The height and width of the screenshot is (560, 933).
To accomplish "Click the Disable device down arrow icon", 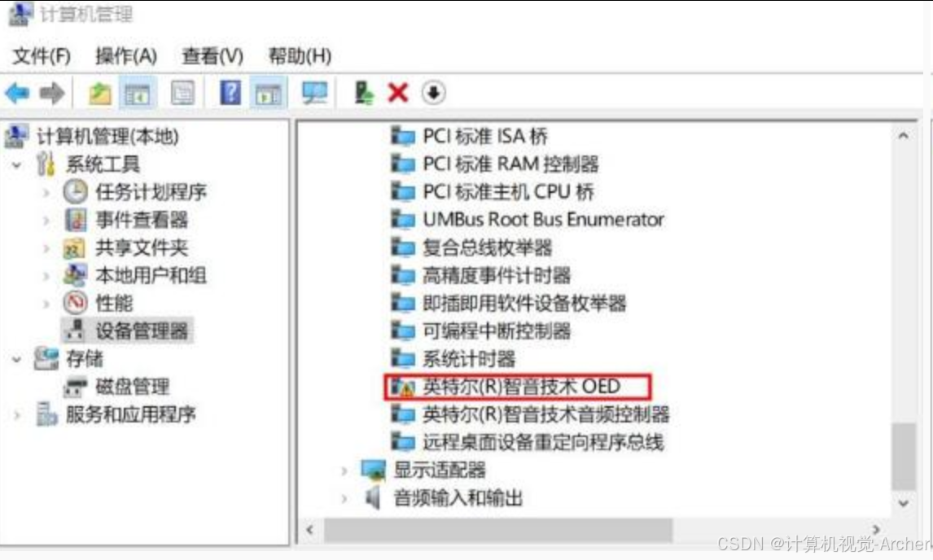I will (433, 93).
